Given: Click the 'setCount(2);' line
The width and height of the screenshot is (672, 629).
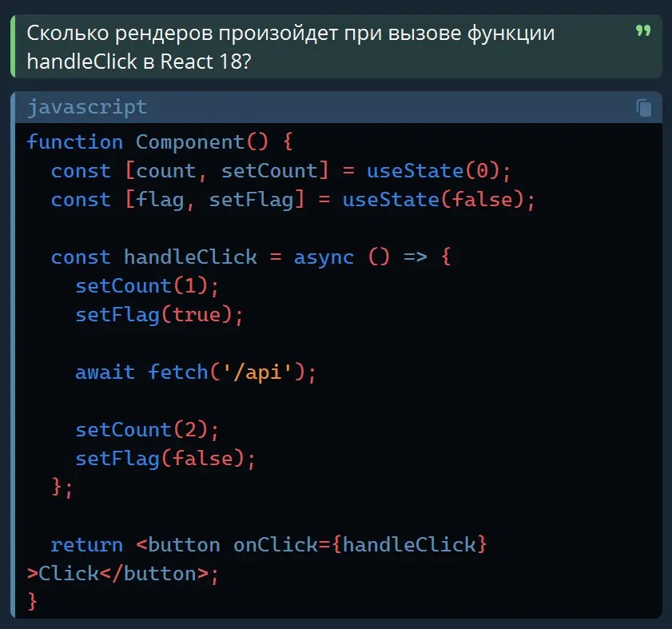Looking at the screenshot, I should click(148, 430).
